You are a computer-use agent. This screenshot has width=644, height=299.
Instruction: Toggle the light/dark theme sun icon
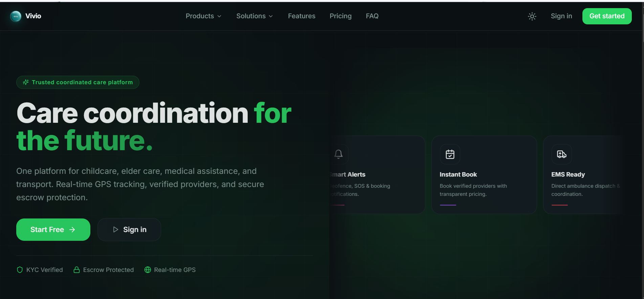point(532,16)
